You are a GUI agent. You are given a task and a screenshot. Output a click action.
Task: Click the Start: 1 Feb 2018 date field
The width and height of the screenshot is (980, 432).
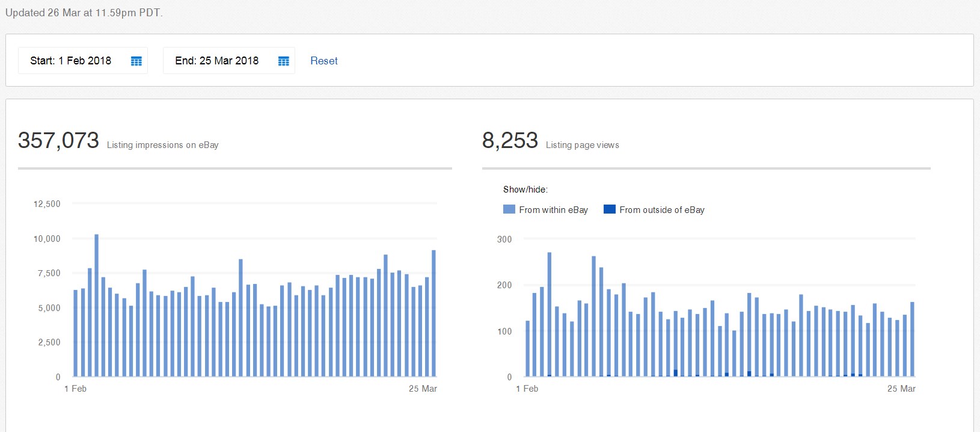coord(83,61)
